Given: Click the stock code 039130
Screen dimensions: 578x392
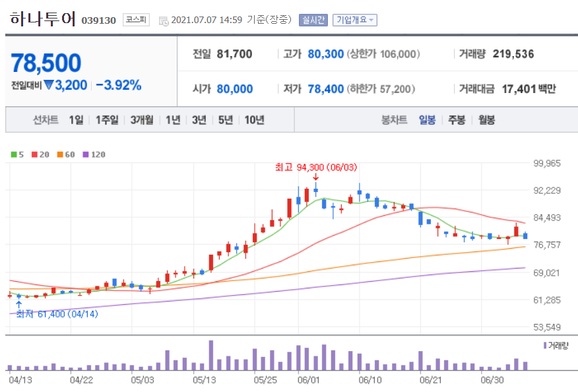Looking at the screenshot, I should coord(99,20).
